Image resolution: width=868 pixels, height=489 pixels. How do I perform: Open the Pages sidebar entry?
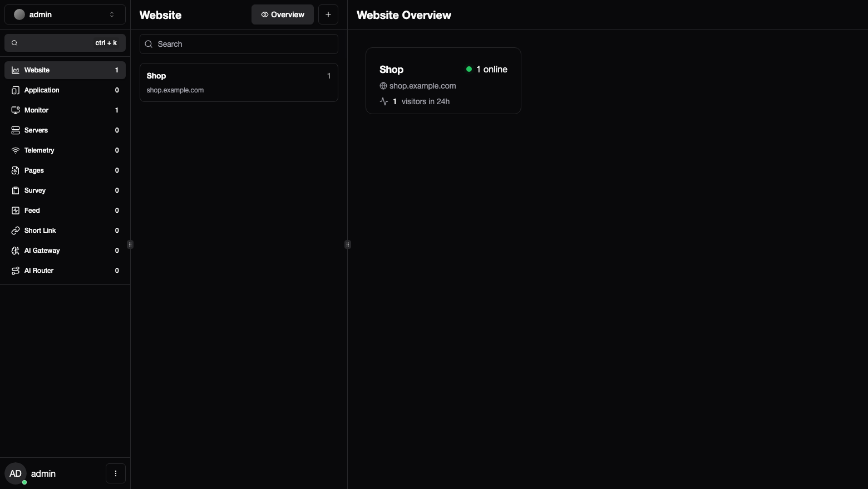65,170
